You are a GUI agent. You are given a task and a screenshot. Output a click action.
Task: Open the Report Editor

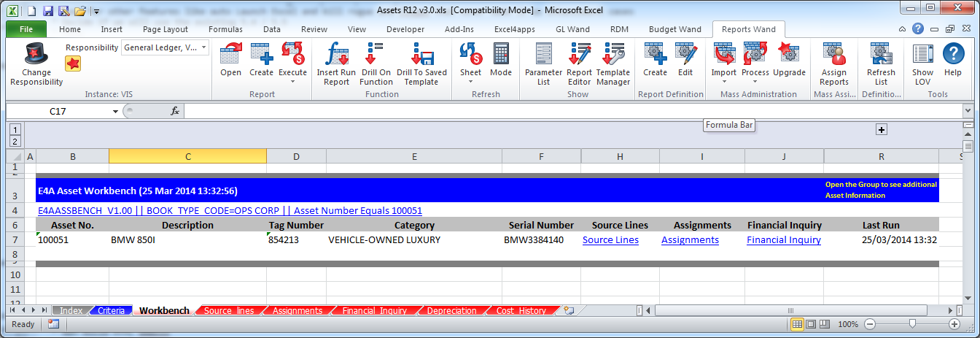point(580,54)
